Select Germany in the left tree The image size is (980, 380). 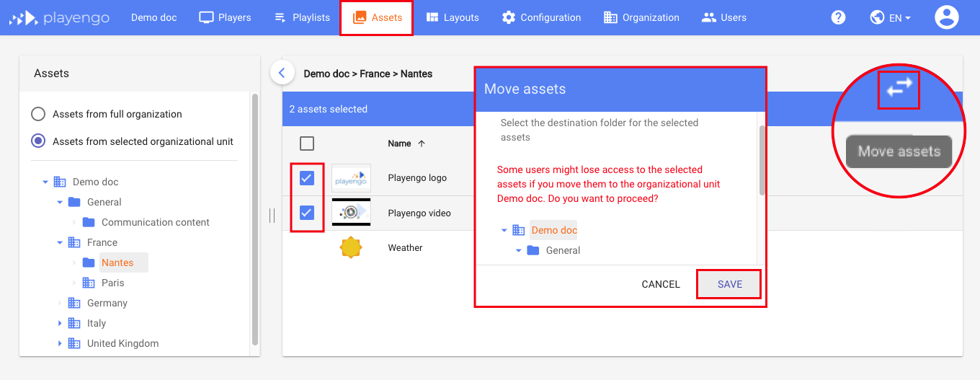coord(107,303)
